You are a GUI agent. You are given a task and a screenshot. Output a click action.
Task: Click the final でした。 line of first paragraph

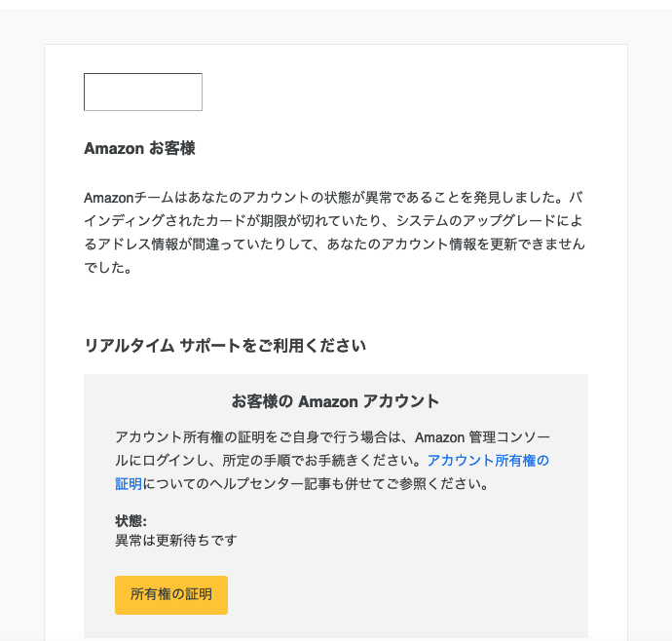[108, 268]
